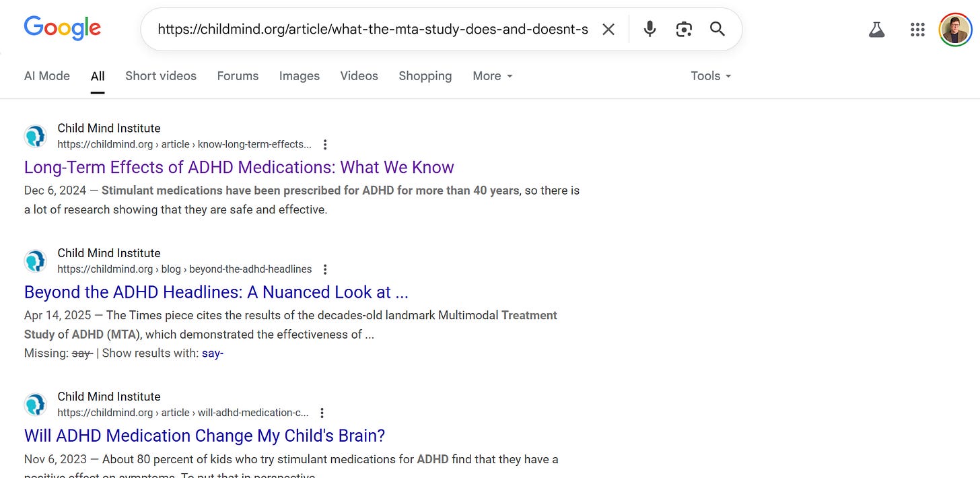Open Google Lens image search

[x=684, y=29]
